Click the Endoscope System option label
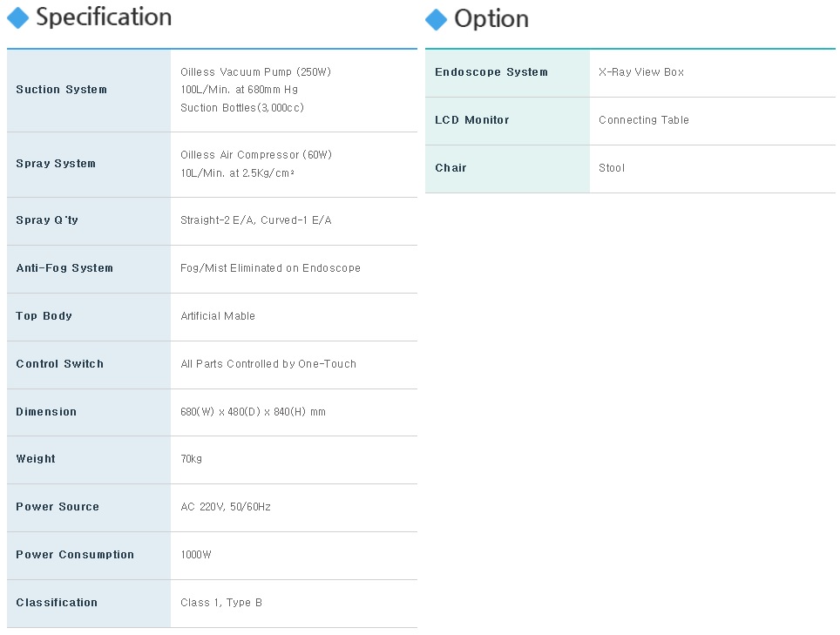This screenshot has width=840, height=635. 491,71
